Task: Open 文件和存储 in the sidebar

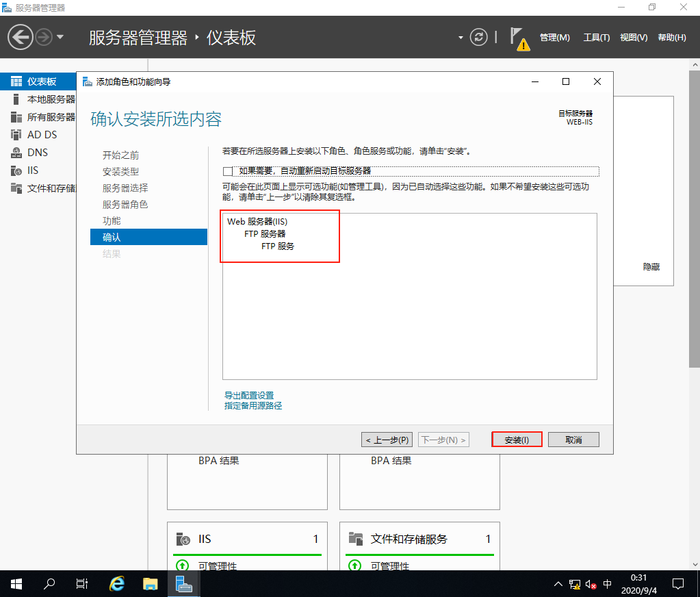Action: pyautogui.click(x=38, y=188)
